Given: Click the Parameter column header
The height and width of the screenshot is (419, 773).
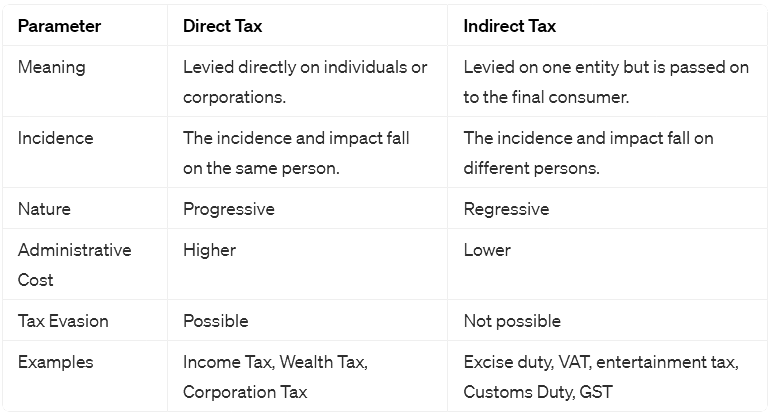Looking at the screenshot, I should tap(59, 26).
